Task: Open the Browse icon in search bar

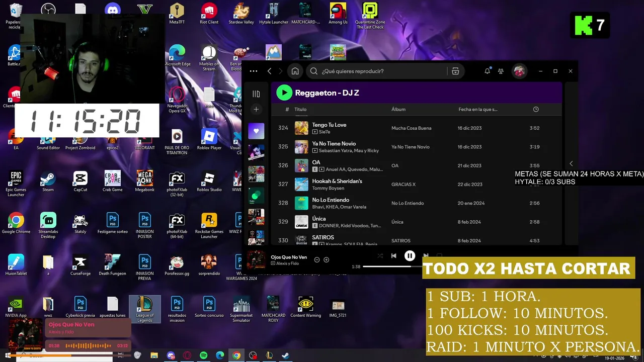Action: click(455, 71)
